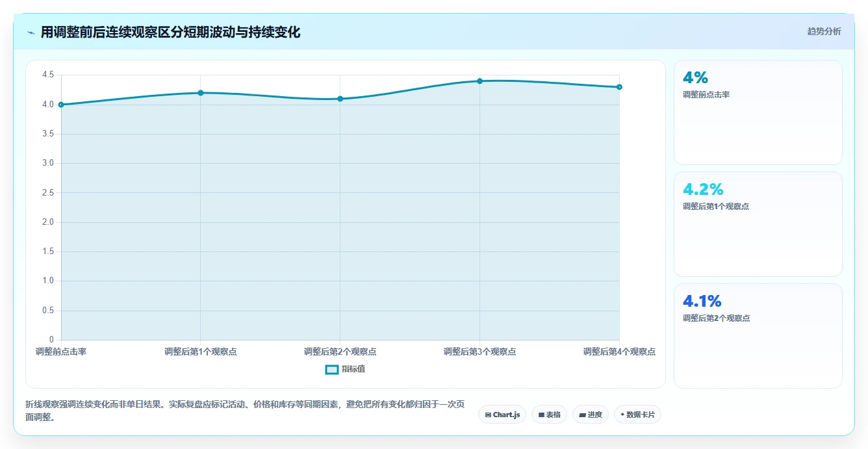
Task: Click the 4% value text
Action: [x=695, y=78]
